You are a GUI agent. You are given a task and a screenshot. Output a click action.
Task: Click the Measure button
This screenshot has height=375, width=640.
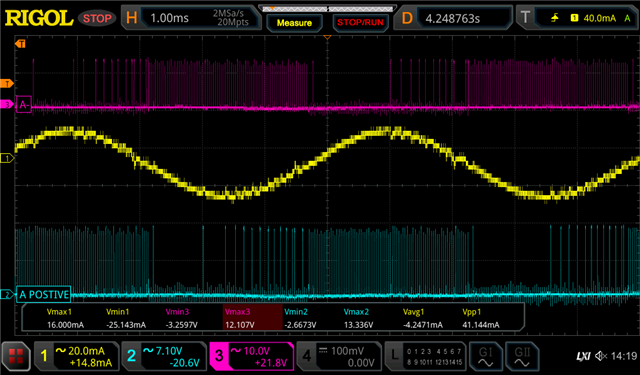pos(294,23)
